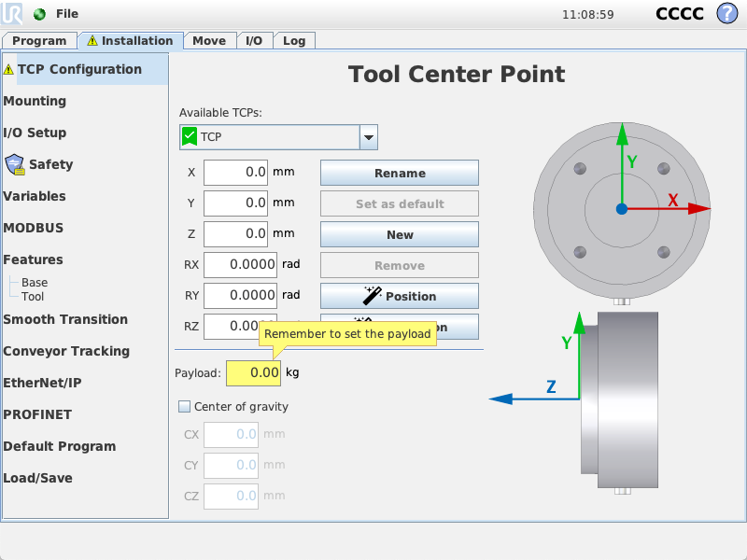
Task: Click the green status indicator beside File
Action: 39,14
